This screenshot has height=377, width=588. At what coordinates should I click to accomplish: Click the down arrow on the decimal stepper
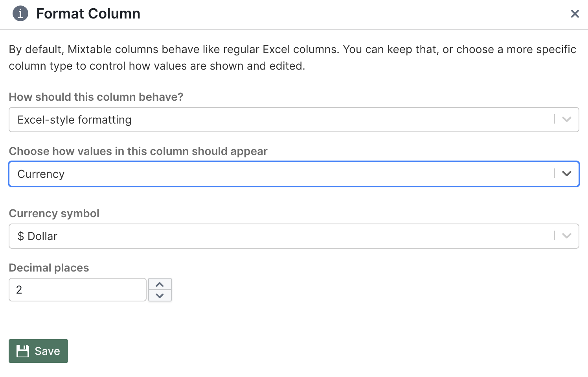click(160, 295)
